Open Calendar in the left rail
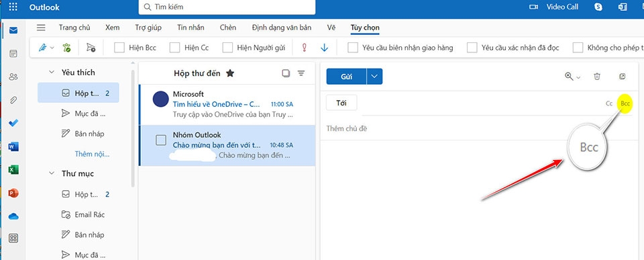 pos(13,54)
